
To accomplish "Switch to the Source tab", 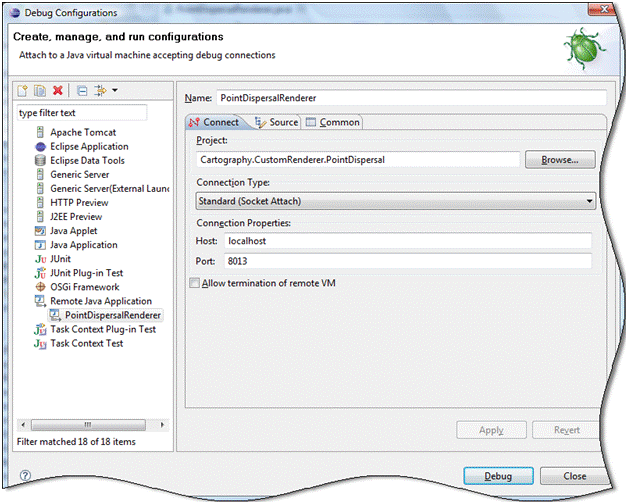I will 278,122.
